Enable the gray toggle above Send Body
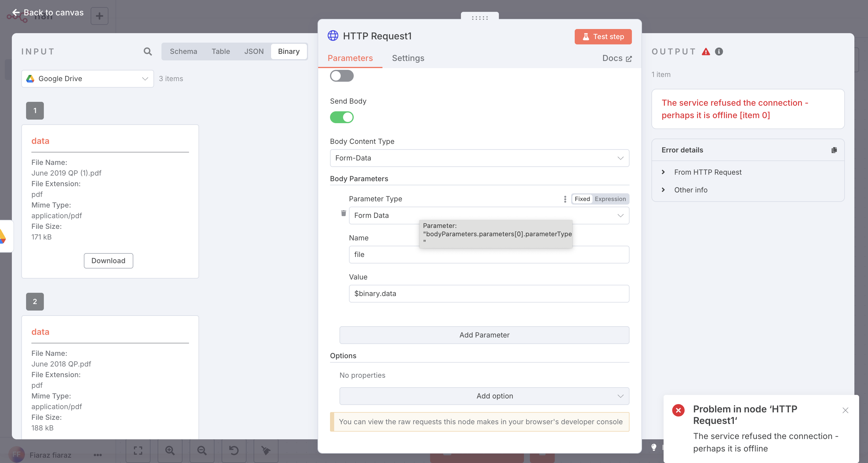The width and height of the screenshot is (868, 463). tap(341, 76)
